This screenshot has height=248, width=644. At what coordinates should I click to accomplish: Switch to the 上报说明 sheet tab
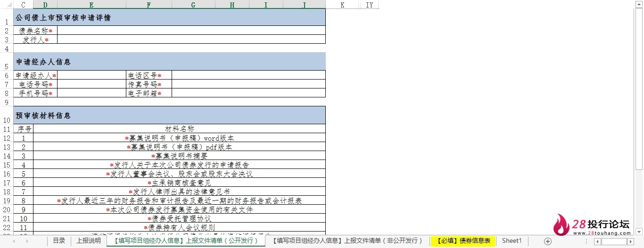point(89,240)
